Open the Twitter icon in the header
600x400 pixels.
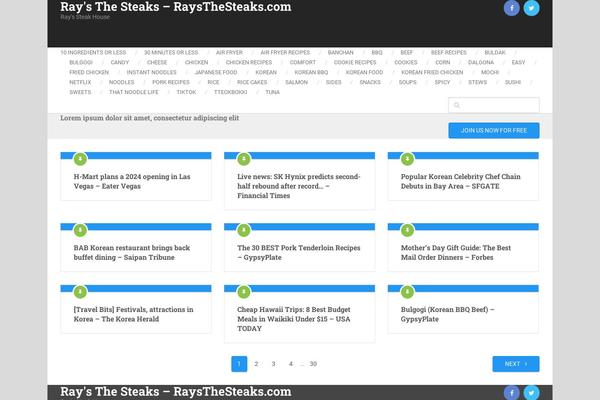(x=531, y=8)
